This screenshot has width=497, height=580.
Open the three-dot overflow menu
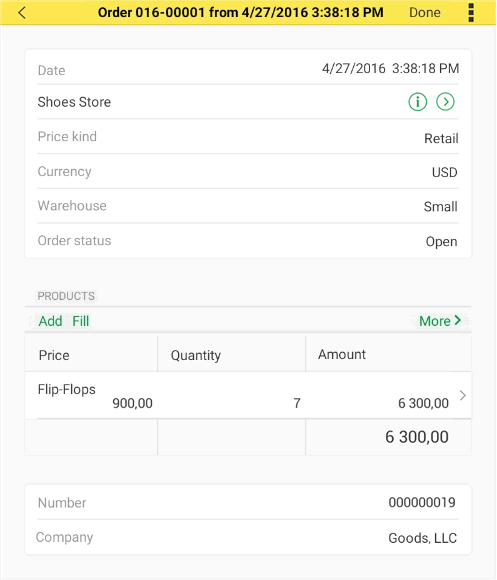471,13
